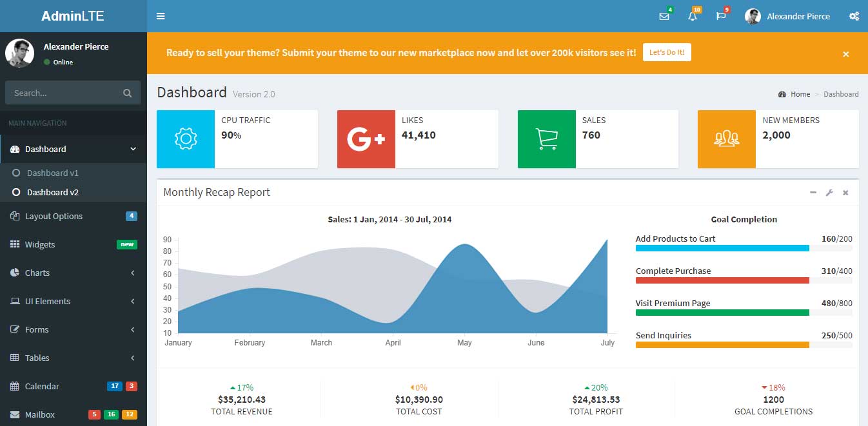Open the Widgets menu item
The width and height of the screenshot is (868, 426).
[40, 244]
